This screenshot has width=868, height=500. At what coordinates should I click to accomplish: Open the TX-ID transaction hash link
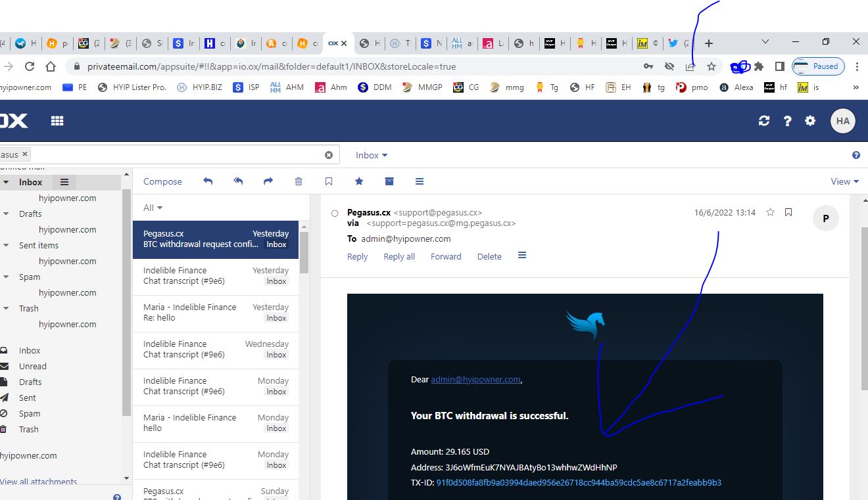click(x=579, y=482)
